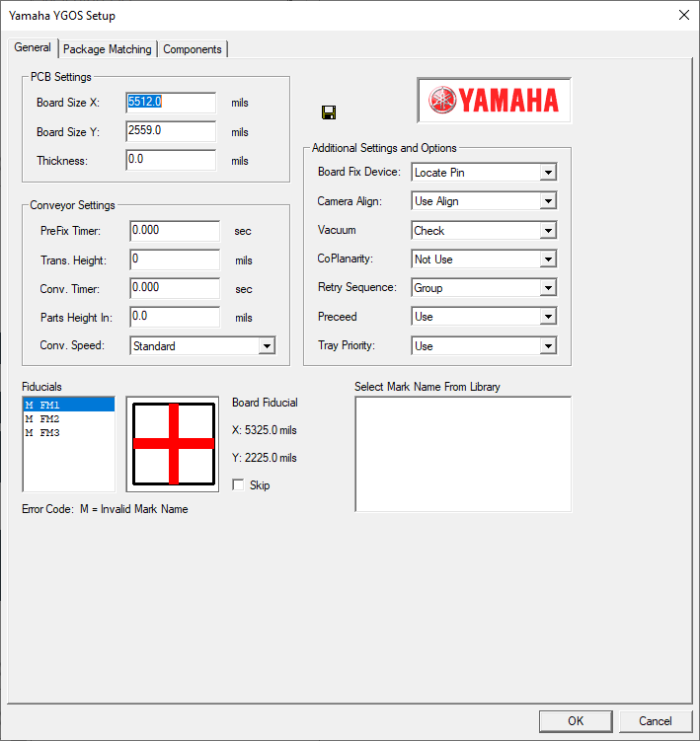The width and height of the screenshot is (700, 741).
Task: Click the Select Mark Name library listbox
Action: pos(463,454)
